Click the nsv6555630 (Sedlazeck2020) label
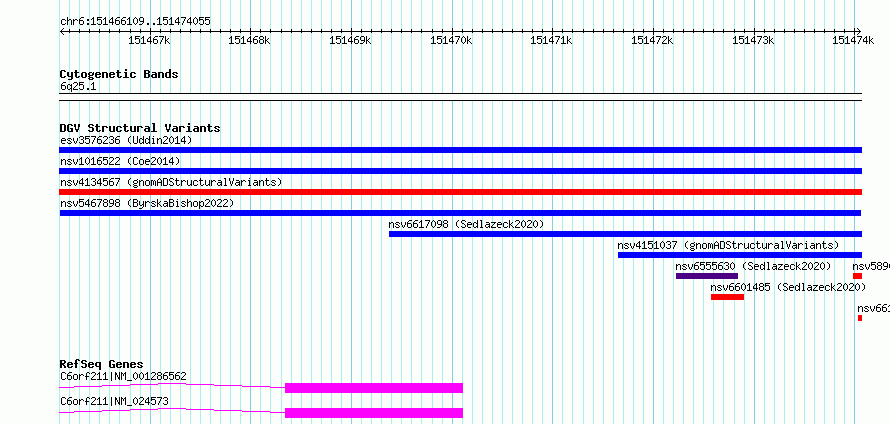The width and height of the screenshot is (890, 424). [753, 266]
